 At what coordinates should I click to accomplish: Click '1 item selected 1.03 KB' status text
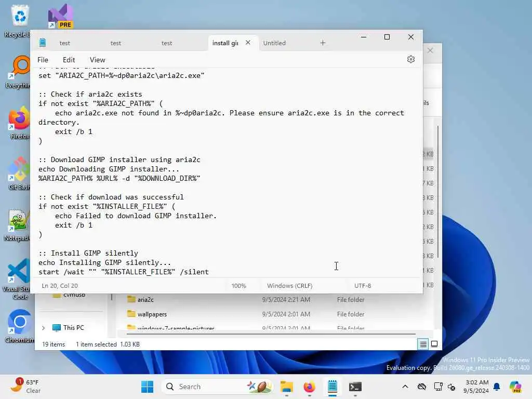108,344
